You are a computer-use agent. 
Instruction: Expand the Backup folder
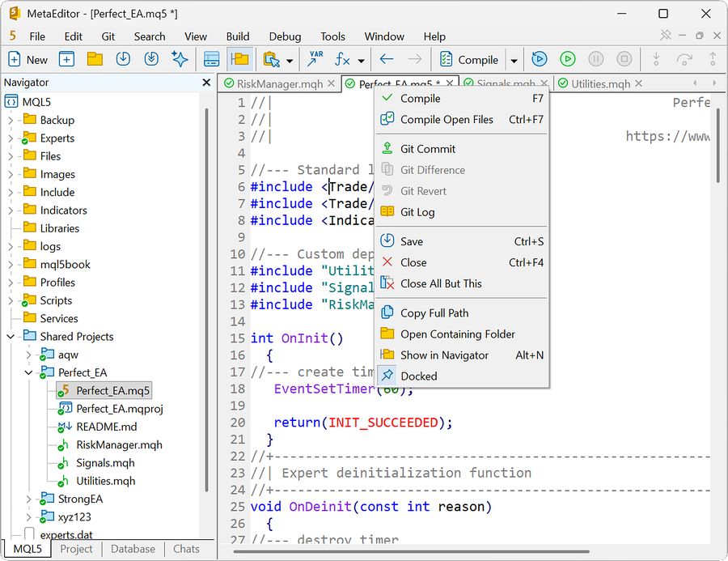coord(11,121)
